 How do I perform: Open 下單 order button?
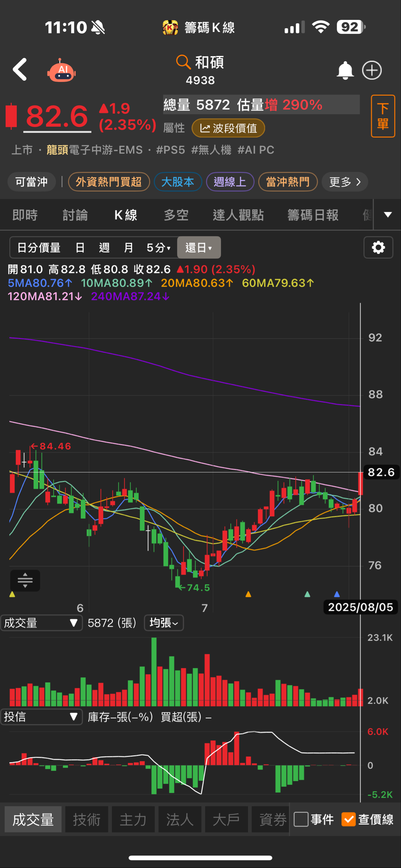point(383,116)
